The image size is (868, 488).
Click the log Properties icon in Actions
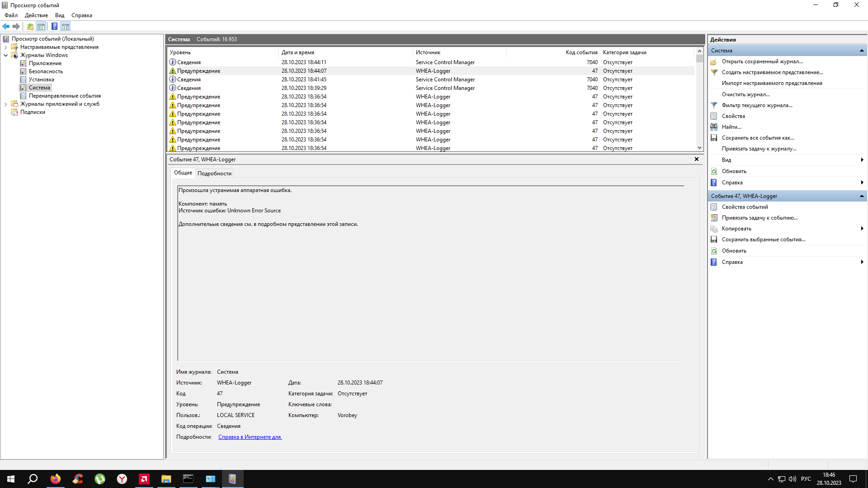coord(714,116)
